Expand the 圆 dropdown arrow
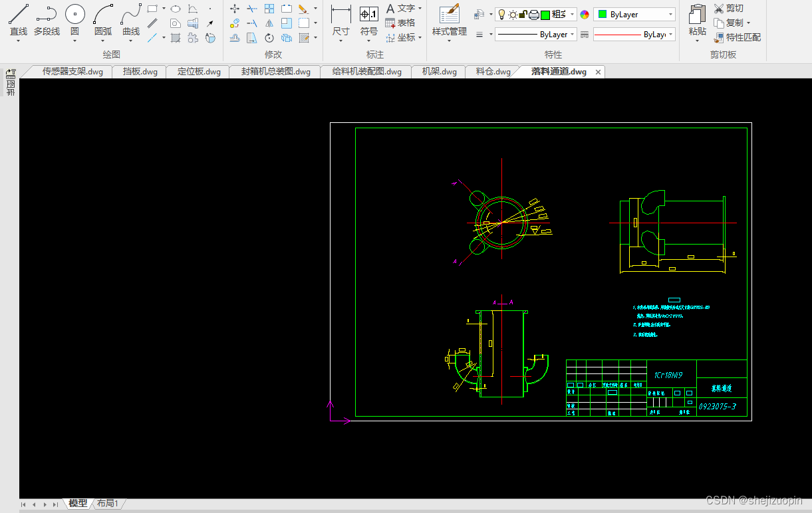The width and height of the screenshot is (812, 513). coord(74,41)
